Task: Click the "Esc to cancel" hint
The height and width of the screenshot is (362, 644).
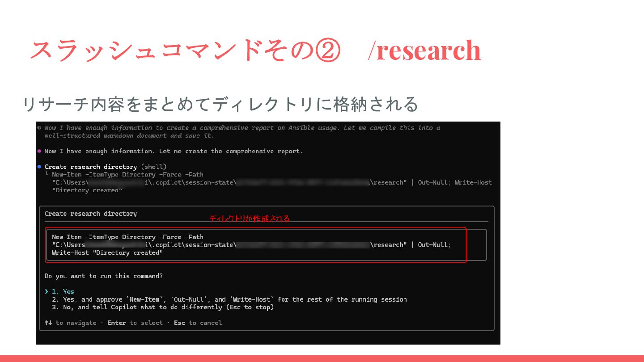Action: tap(198, 323)
